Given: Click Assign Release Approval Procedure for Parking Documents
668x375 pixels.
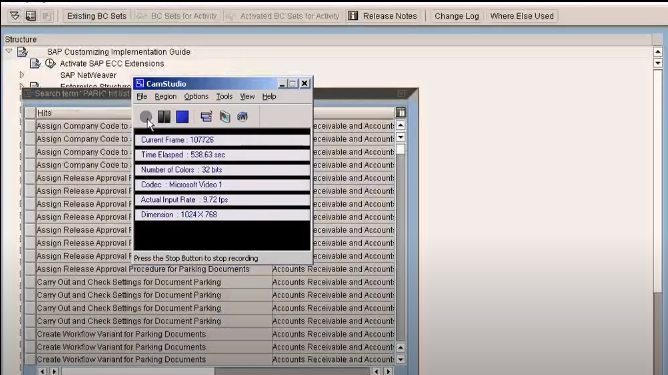Looking at the screenshot, I should [x=143, y=269].
